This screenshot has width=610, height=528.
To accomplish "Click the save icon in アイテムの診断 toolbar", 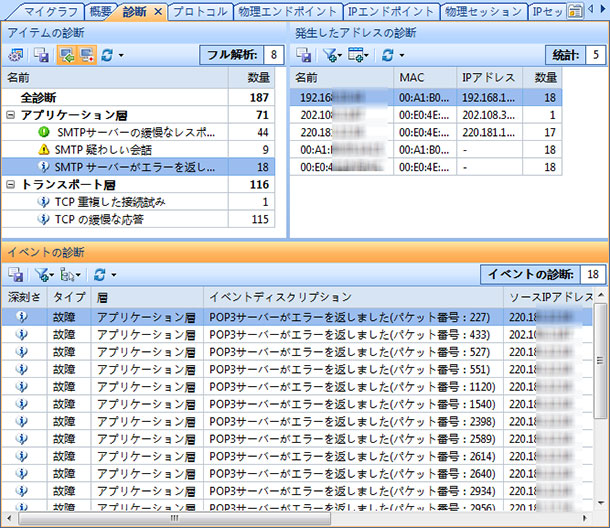I will [40, 54].
